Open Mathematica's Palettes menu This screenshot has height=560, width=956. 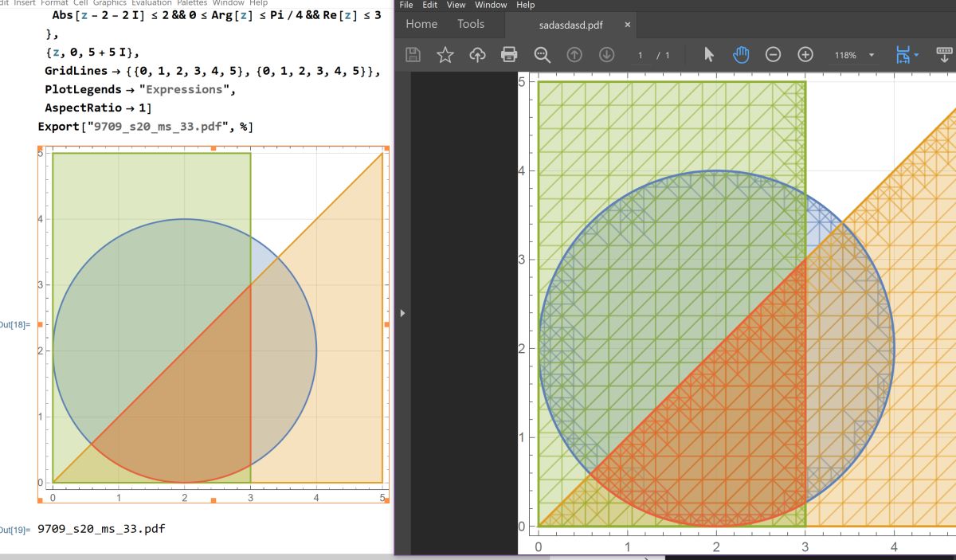click(x=192, y=3)
